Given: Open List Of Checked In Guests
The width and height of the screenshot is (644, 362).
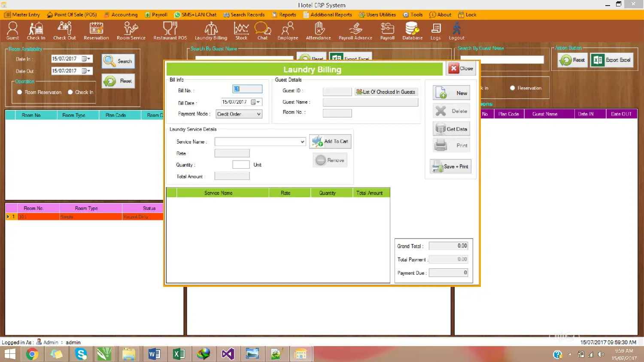Looking at the screenshot, I should pos(386,92).
